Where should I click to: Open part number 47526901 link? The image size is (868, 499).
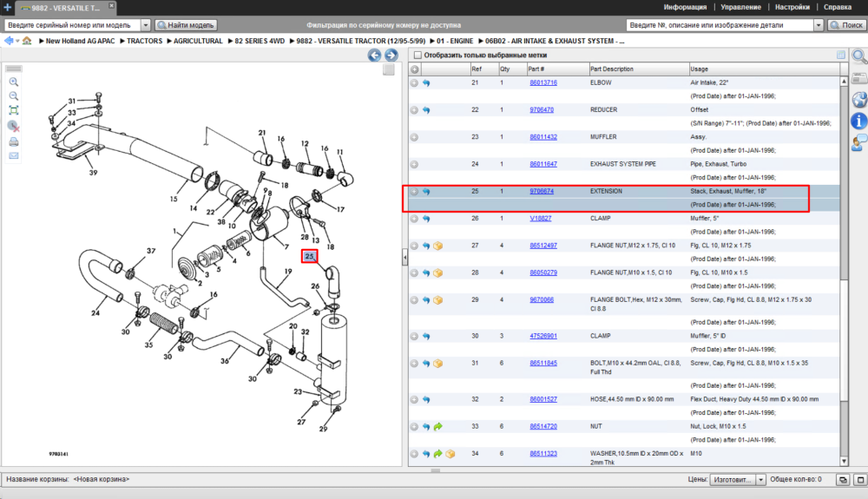pos(543,336)
